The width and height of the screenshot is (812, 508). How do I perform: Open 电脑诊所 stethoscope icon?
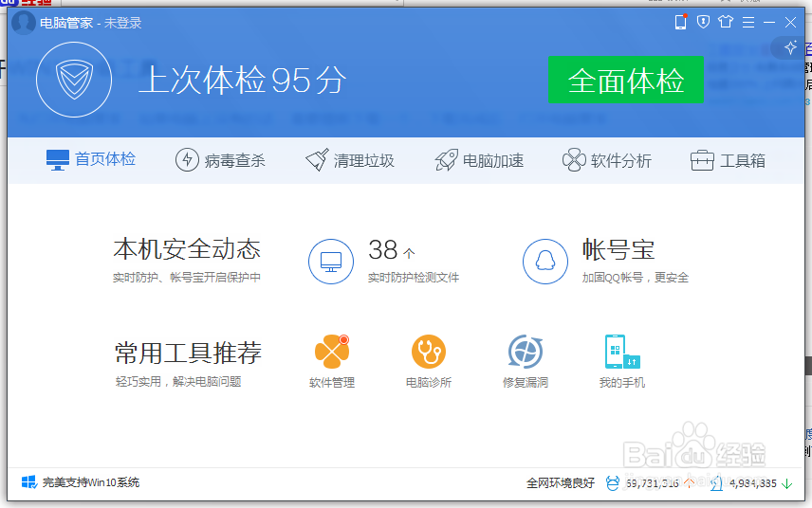pos(429,352)
